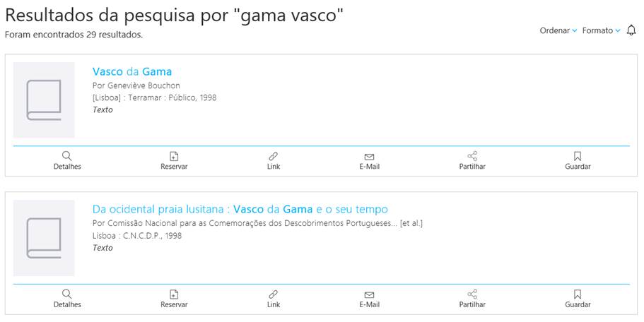Open the Formato dropdown menu

601,30
